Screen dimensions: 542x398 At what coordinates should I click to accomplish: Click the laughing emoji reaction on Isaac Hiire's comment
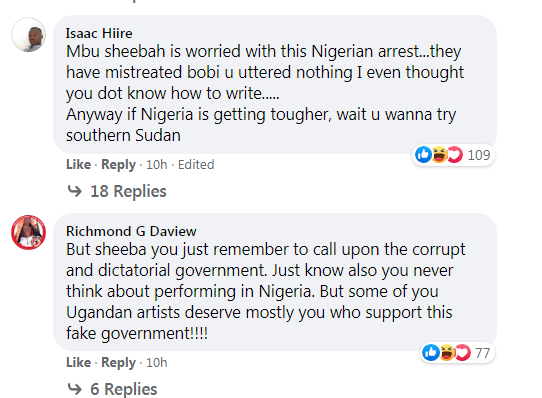pos(439,155)
